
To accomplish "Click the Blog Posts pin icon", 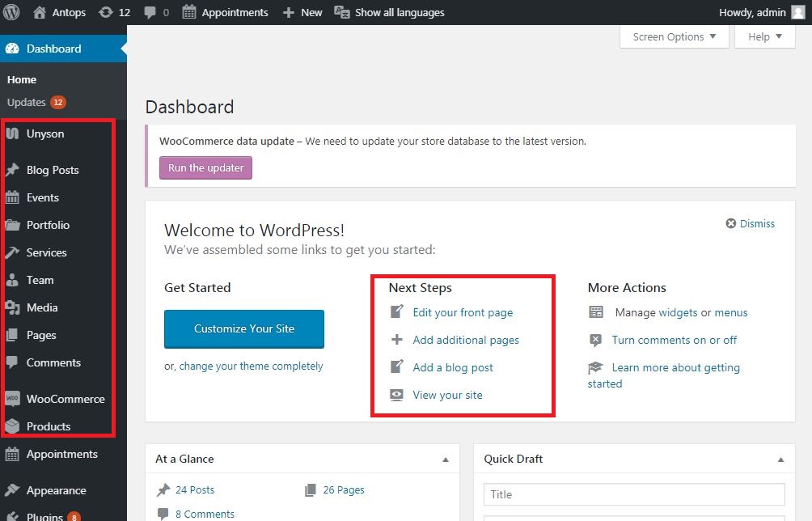I will click(12, 170).
